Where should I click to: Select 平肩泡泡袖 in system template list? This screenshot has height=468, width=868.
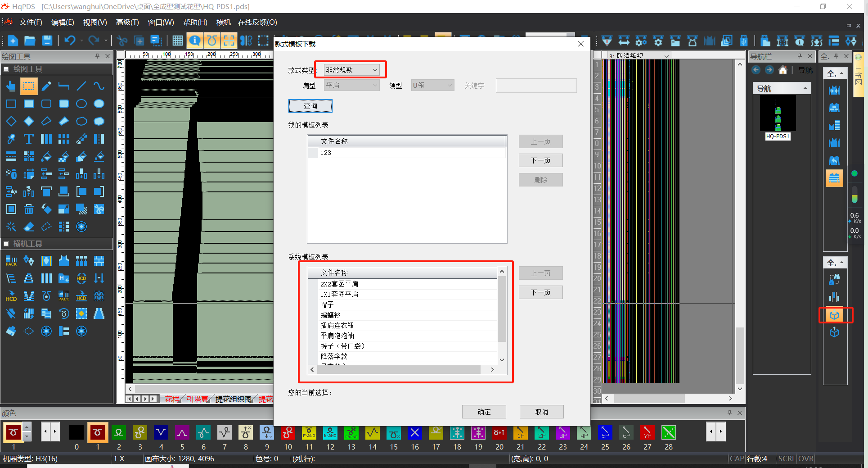[403, 336]
